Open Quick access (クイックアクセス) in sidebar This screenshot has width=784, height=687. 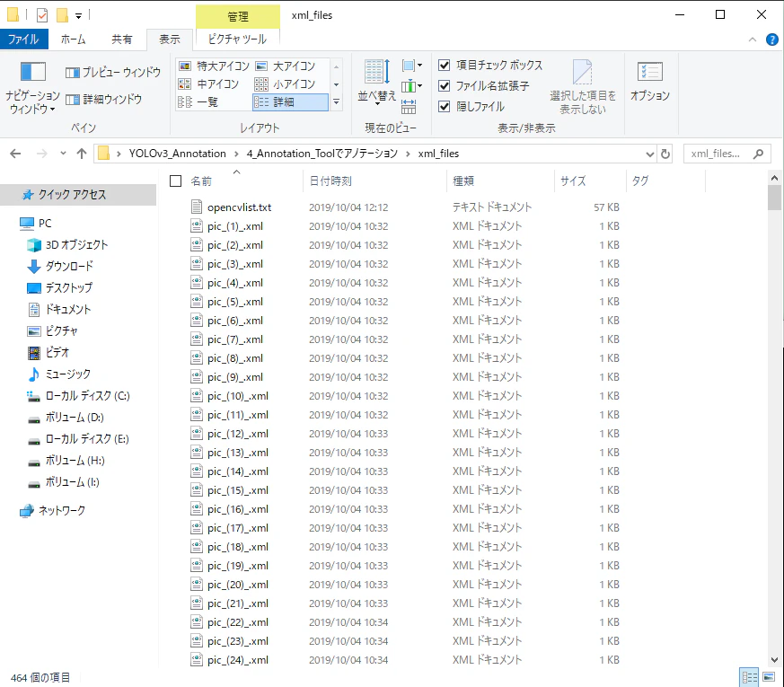point(78,195)
